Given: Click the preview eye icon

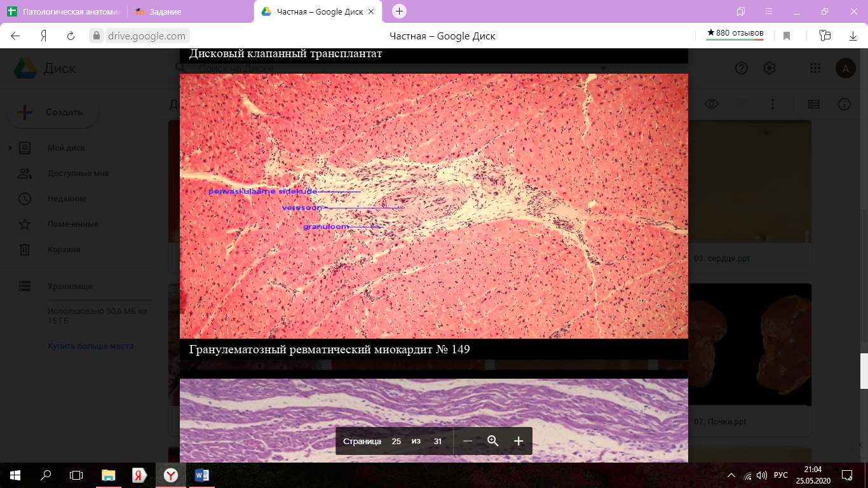Looking at the screenshot, I should pyautogui.click(x=711, y=104).
